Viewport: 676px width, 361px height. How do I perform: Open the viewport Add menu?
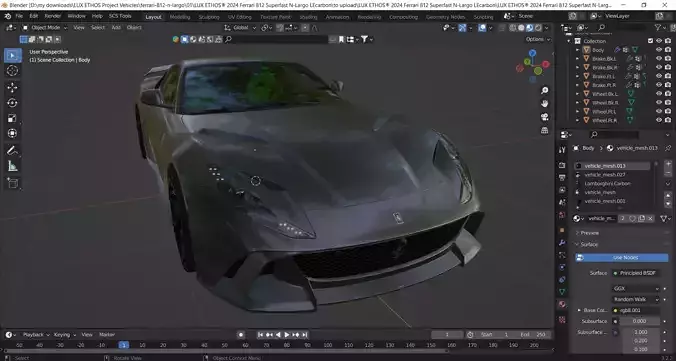pyautogui.click(x=116, y=28)
